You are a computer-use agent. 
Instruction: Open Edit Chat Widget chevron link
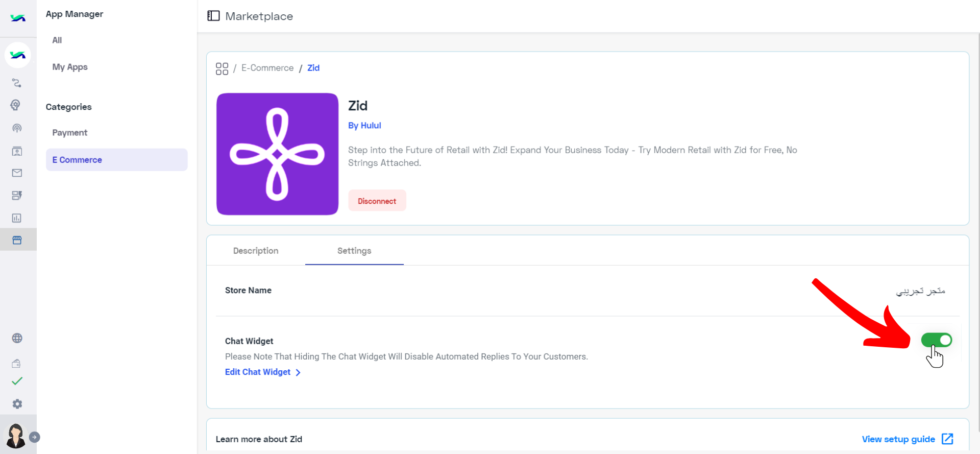coord(263,372)
